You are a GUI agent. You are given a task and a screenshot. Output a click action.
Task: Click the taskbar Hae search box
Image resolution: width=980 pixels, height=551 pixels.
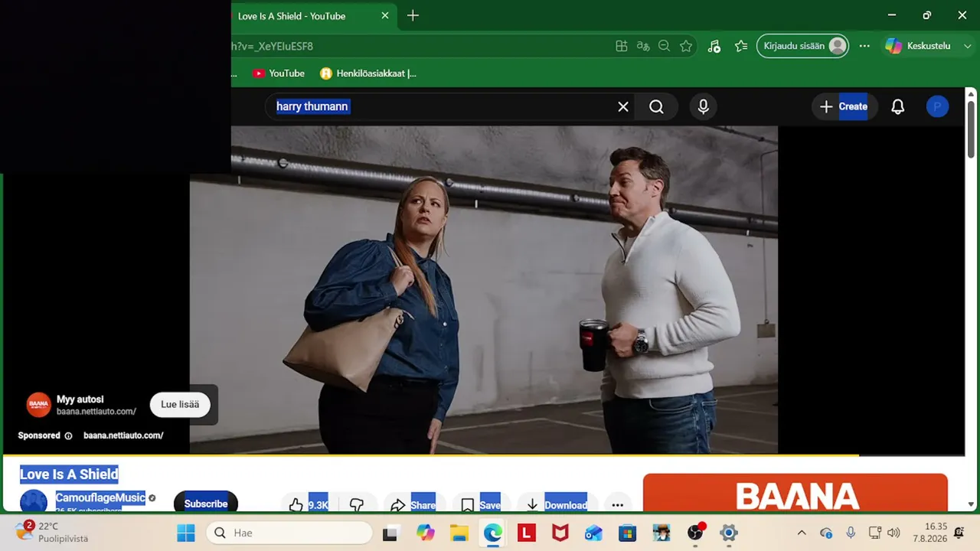click(289, 533)
